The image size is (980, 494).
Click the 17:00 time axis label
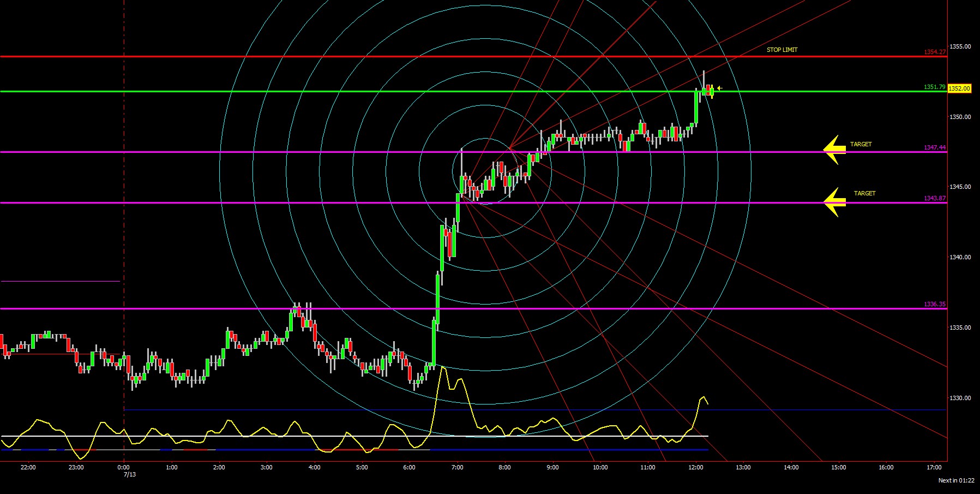tap(934, 467)
